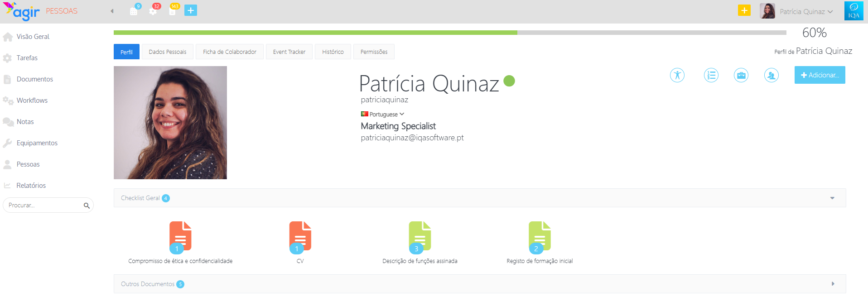
Task: Click the blue plus button in top bar
Action: point(191,10)
